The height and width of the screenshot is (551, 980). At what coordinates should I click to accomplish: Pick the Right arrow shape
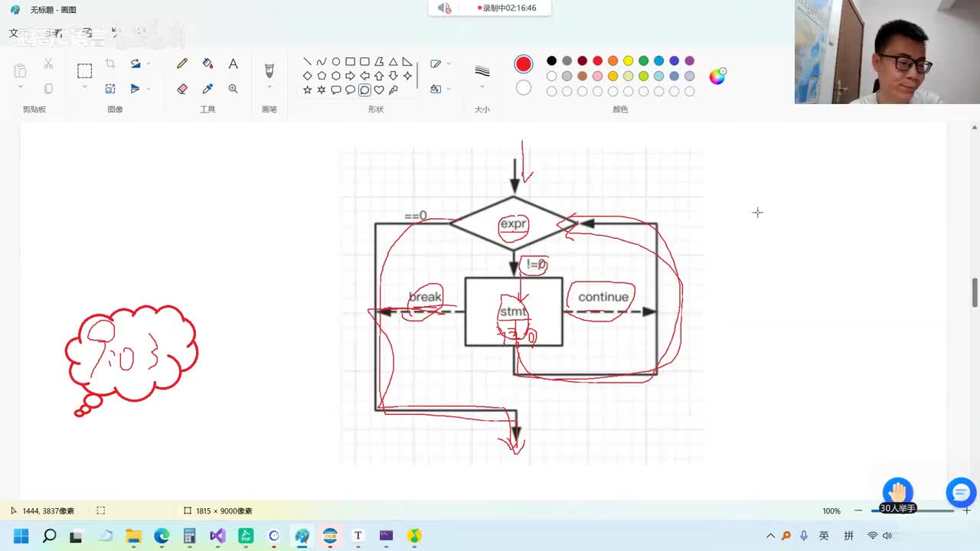point(350,76)
